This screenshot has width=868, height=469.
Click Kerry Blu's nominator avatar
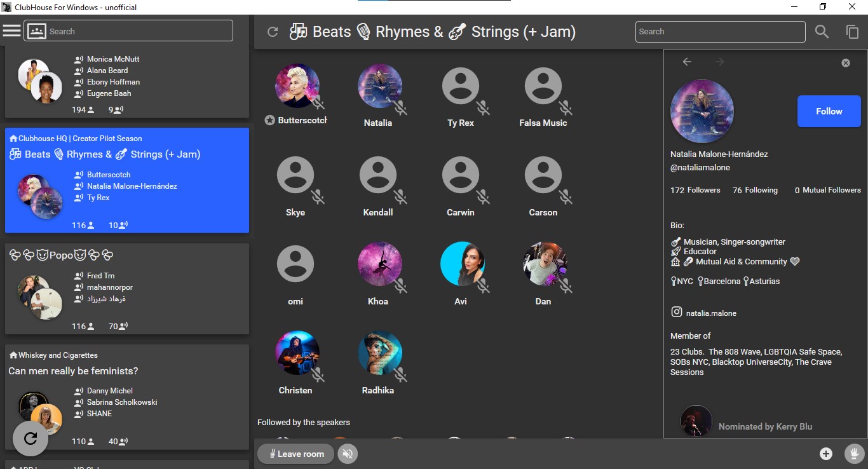tap(696, 421)
